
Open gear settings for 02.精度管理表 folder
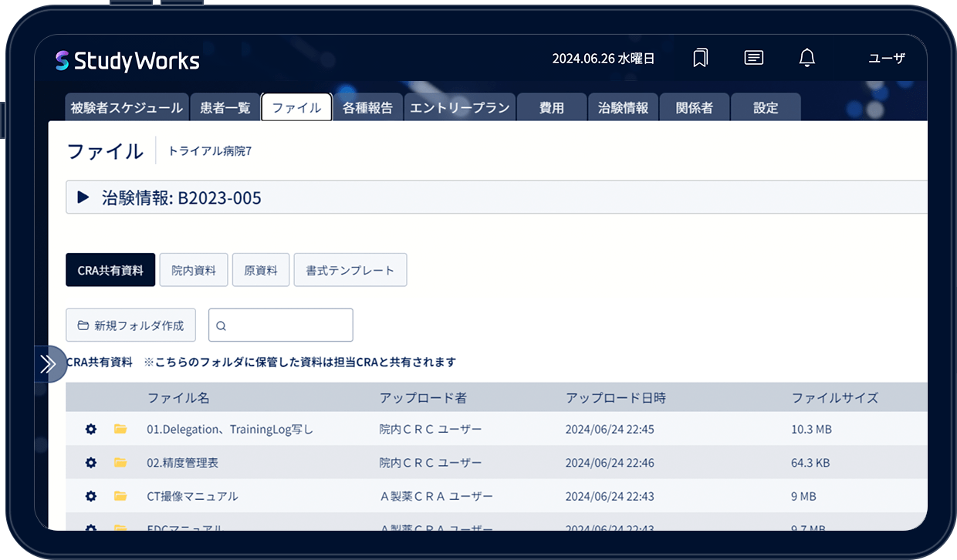(x=91, y=463)
